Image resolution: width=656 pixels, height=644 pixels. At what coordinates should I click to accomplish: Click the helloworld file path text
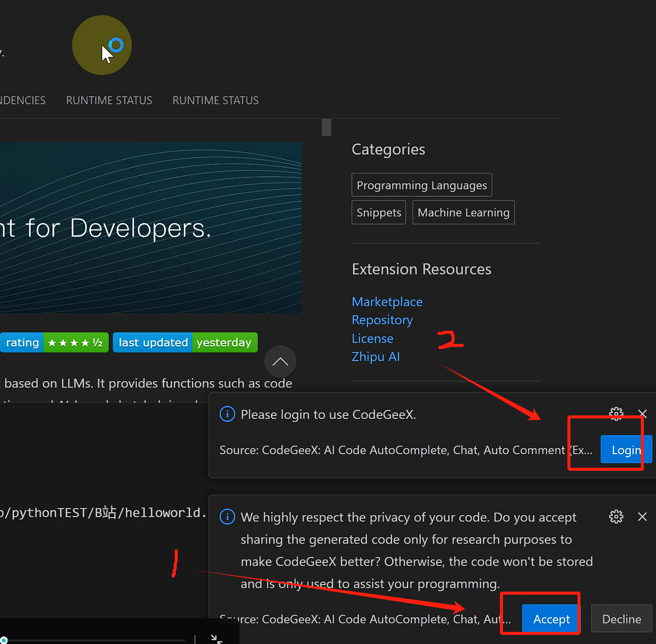tap(103, 513)
